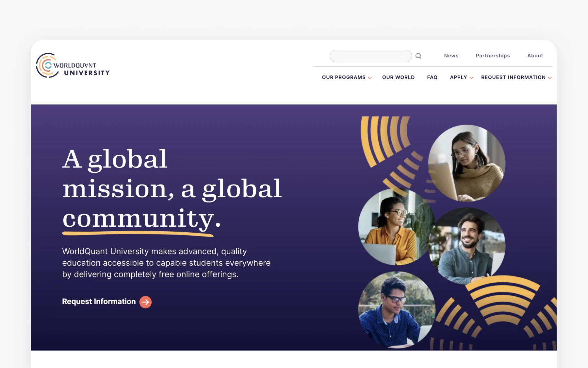Screen dimensions: 588x368
Task: Click the search magnifier icon
Action: (x=418, y=56)
